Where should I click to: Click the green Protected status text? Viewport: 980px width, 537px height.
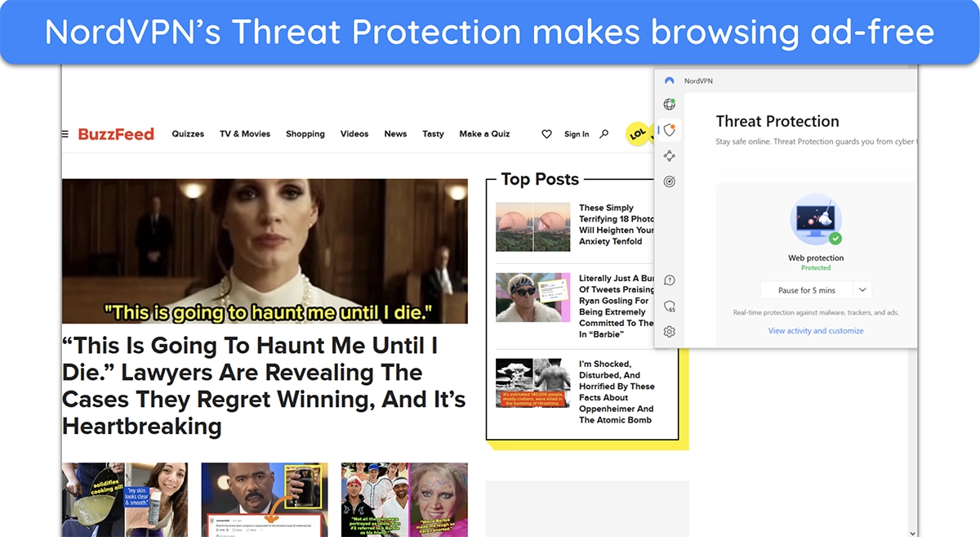(816, 268)
